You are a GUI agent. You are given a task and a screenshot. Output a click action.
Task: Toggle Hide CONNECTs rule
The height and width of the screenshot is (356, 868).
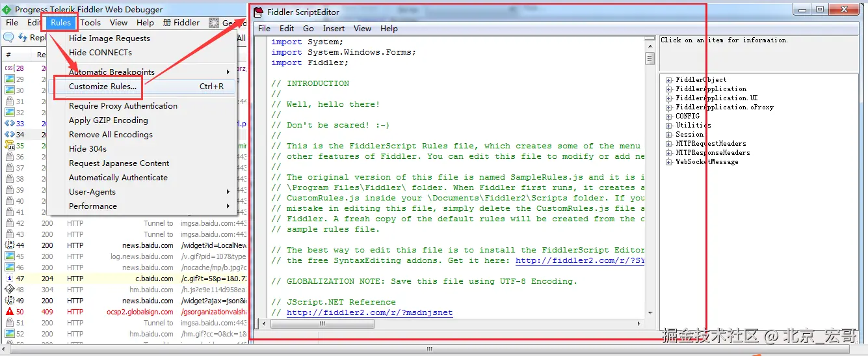[100, 53]
